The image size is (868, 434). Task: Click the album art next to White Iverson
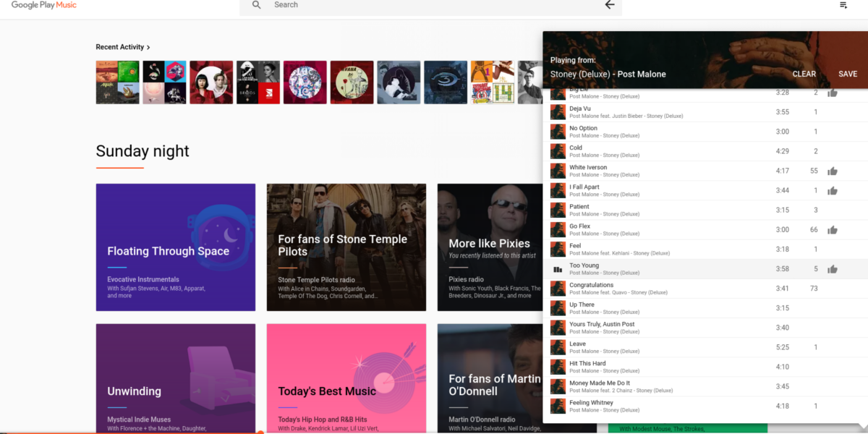point(558,171)
